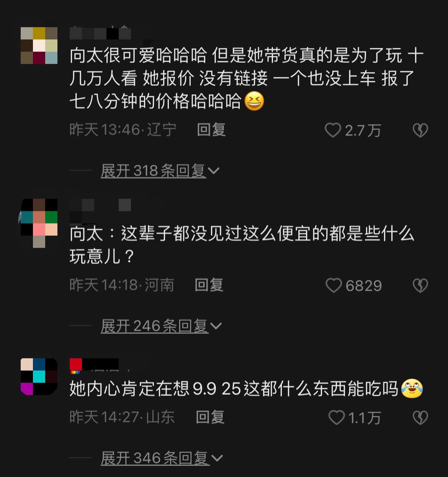Dislike the 山东 comment with broken heart
Image resolution: width=448 pixels, height=477 pixels.
click(x=420, y=417)
